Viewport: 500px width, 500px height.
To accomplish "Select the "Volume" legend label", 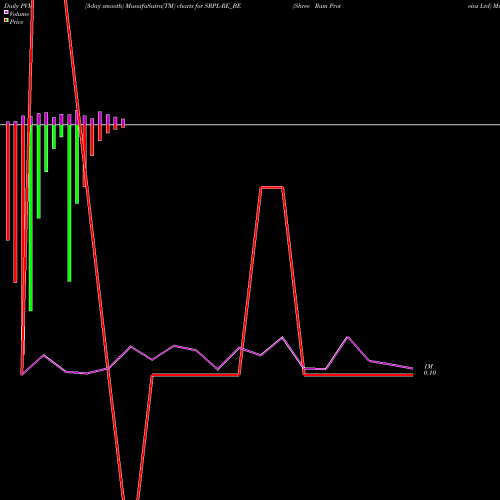I will tap(19, 14).
